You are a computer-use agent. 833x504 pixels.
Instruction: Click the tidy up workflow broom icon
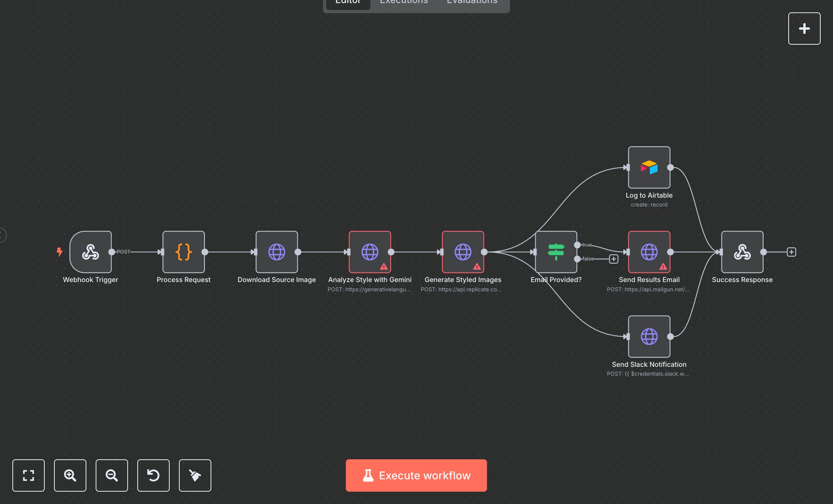195,475
